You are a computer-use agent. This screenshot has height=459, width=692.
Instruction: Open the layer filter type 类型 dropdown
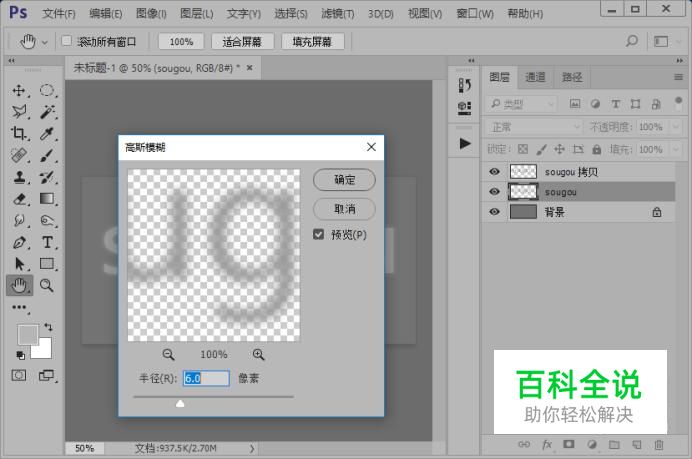[x=522, y=104]
